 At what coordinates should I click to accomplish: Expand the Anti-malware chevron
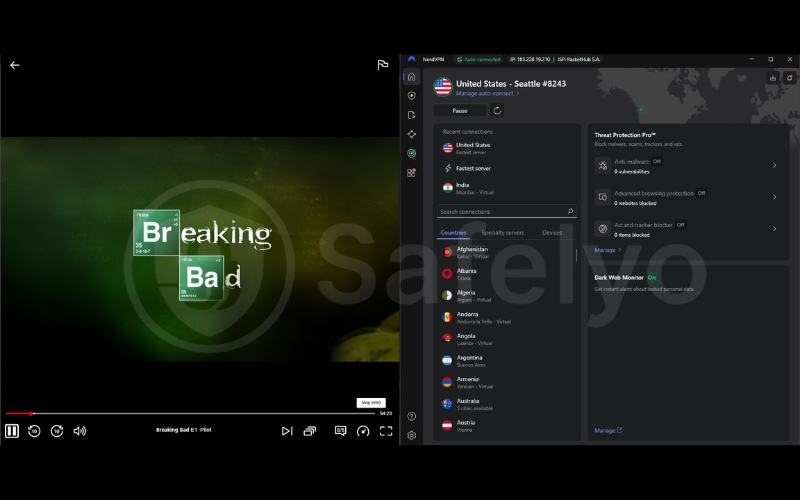click(x=774, y=165)
